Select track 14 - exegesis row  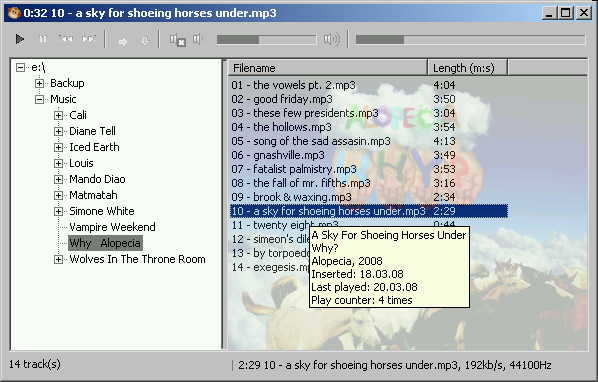(270, 267)
